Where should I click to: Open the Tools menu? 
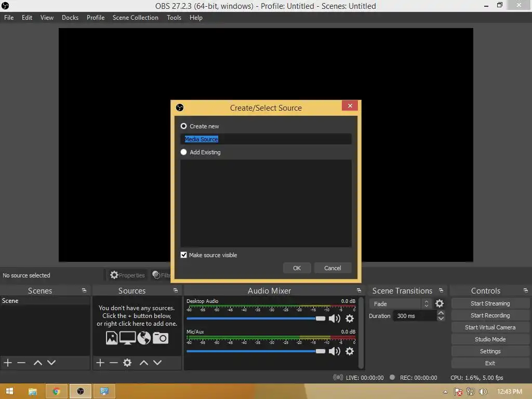174,18
